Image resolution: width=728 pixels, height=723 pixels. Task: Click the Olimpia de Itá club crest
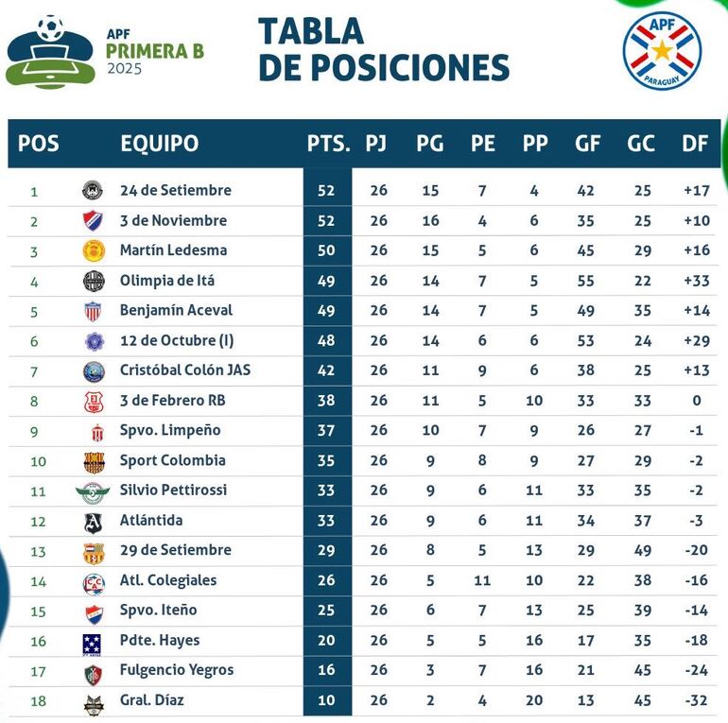[94, 281]
